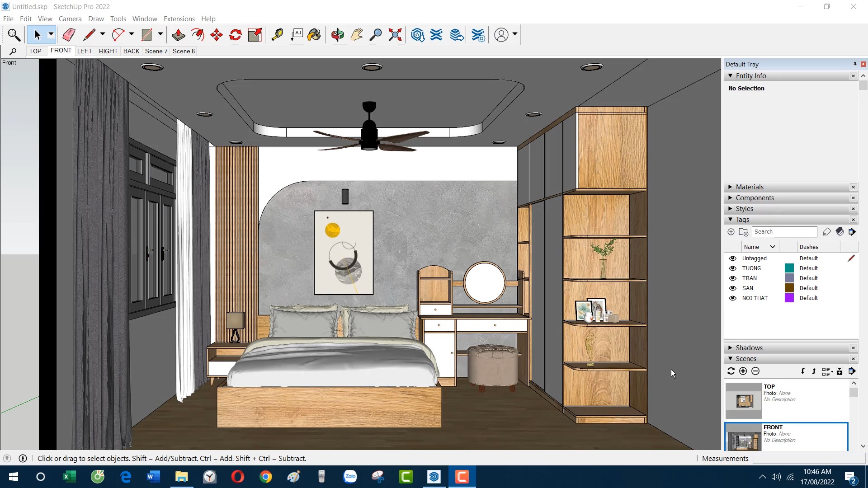Activate the Push/Pull tool

(178, 35)
